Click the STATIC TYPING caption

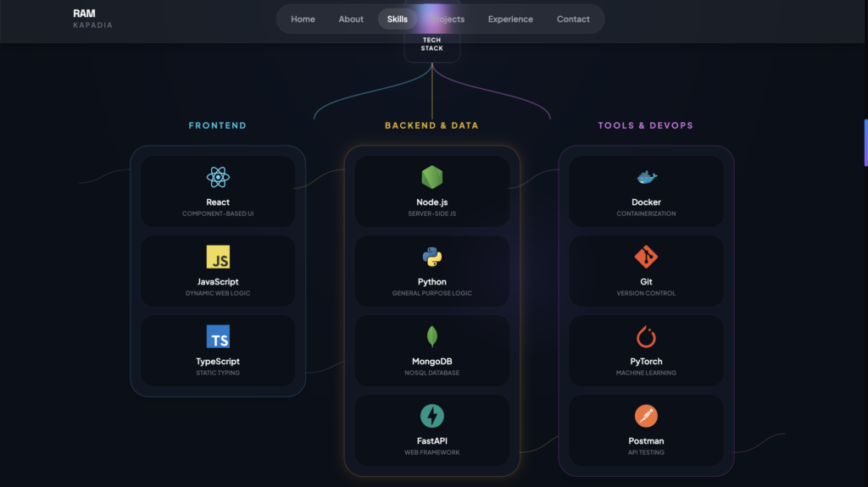tap(218, 373)
